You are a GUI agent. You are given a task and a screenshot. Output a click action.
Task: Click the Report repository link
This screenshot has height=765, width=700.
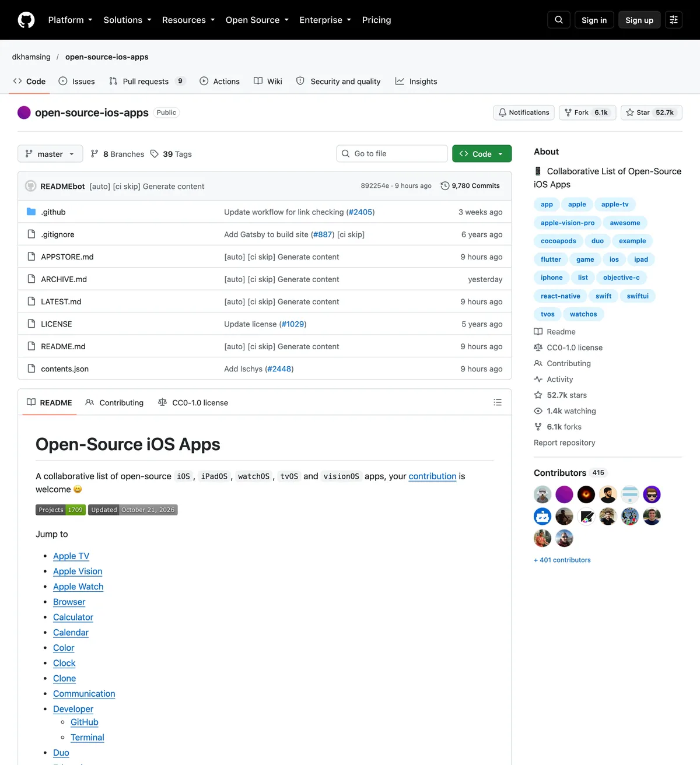[564, 443]
